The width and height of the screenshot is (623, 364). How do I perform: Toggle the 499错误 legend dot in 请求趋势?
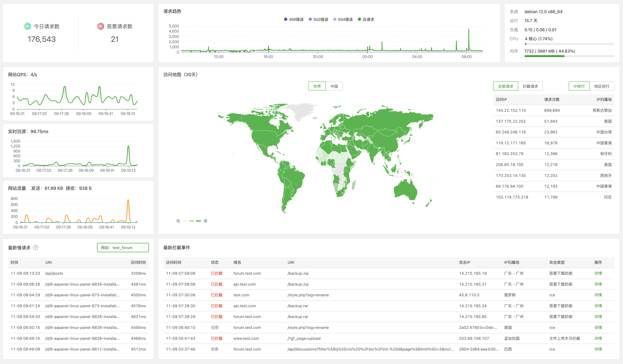286,19
